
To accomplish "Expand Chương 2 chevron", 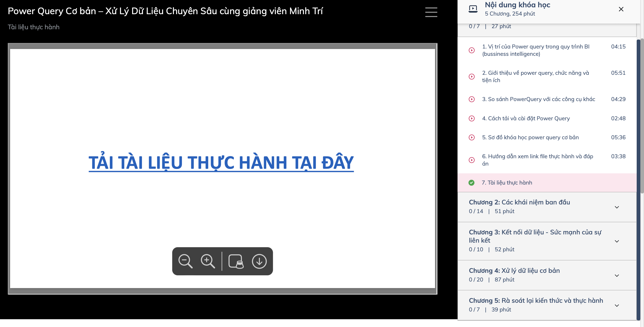I will click(617, 207).
